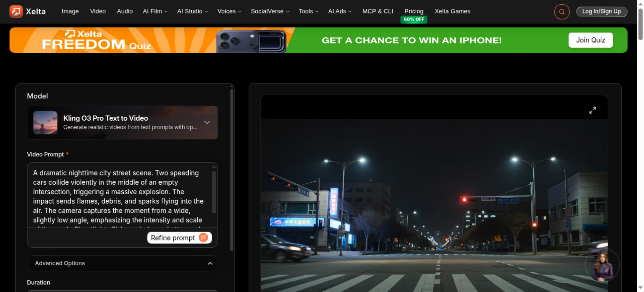Screen dimensions: 644x292
Task: Expand the video preview to fullscreen
Action: pos(592,110)
